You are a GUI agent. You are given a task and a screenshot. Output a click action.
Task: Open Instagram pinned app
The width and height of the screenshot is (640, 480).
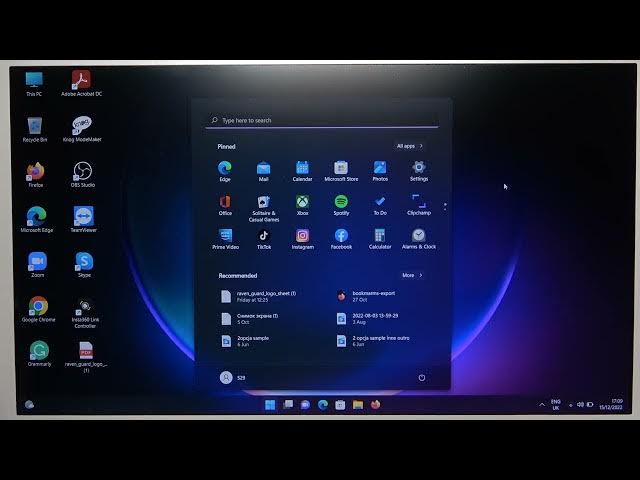(x=302, y=239)
